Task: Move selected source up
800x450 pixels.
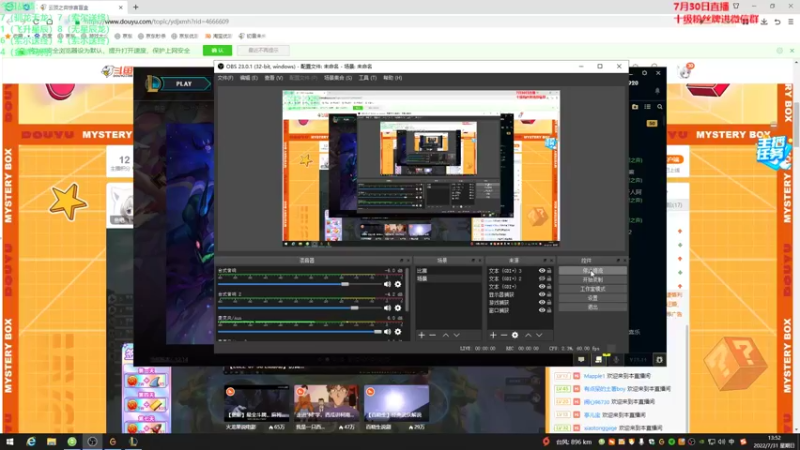Action: 528,335
